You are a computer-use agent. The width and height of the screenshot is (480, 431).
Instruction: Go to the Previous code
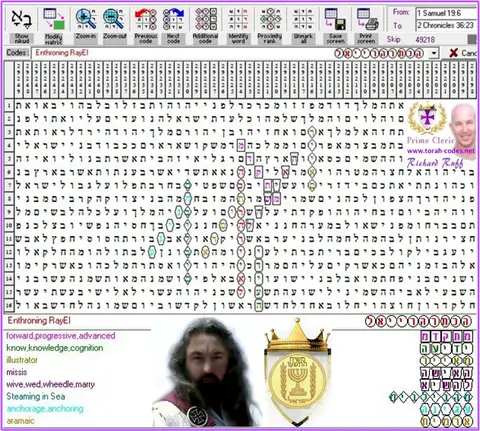click(146, 19)
